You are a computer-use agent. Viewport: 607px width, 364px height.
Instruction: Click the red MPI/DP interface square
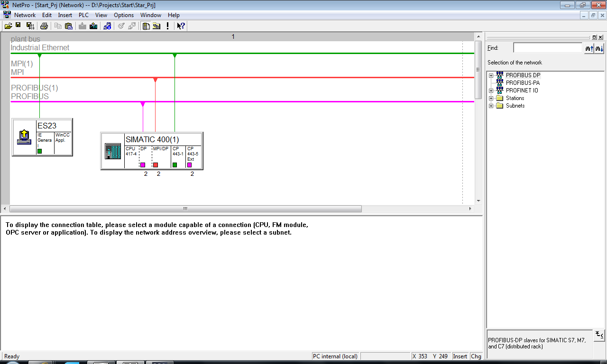(156, 165)
